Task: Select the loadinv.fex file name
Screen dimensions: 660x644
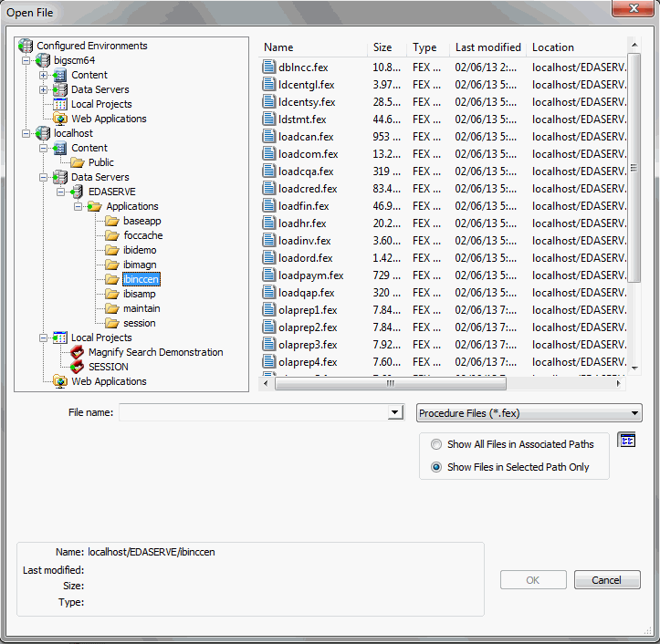Action: tap(304, 240)
